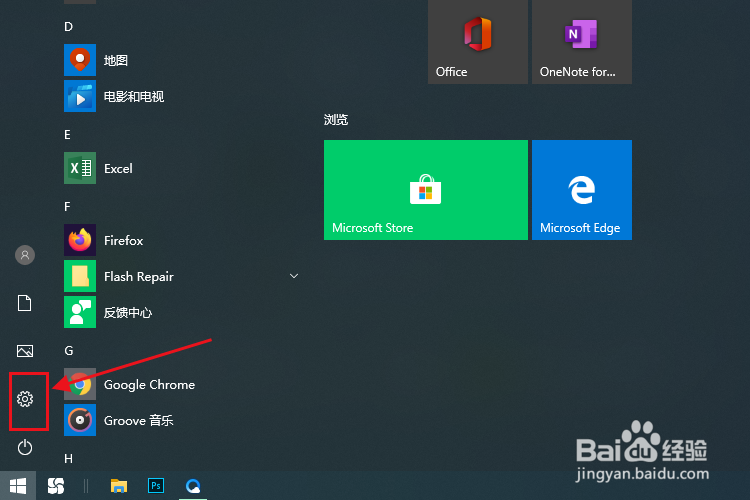Jump to letter D section header

pyautogui.click(x=68, y=27)
